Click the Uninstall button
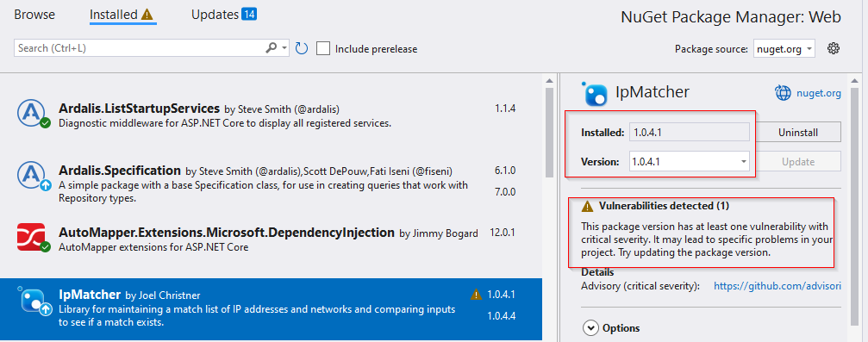 pyautogui.click(x=798, y=133)
